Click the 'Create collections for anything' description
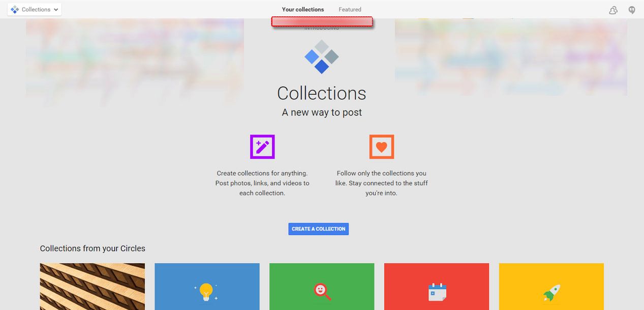The width and height of the screenshot is (644, 310). click(262, 183)
